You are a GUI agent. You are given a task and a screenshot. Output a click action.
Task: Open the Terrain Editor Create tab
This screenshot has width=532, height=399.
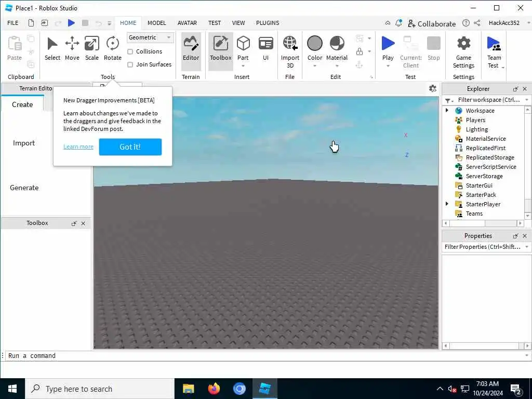point(22,104)
